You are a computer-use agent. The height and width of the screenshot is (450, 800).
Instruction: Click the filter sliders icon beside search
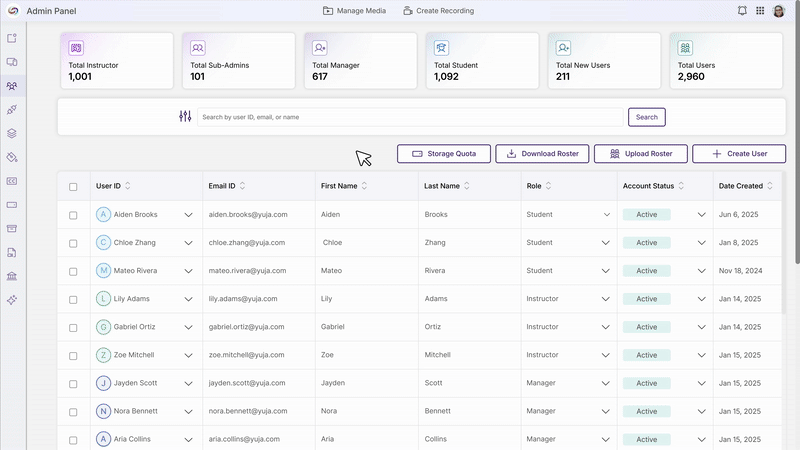tap(185, 117)
